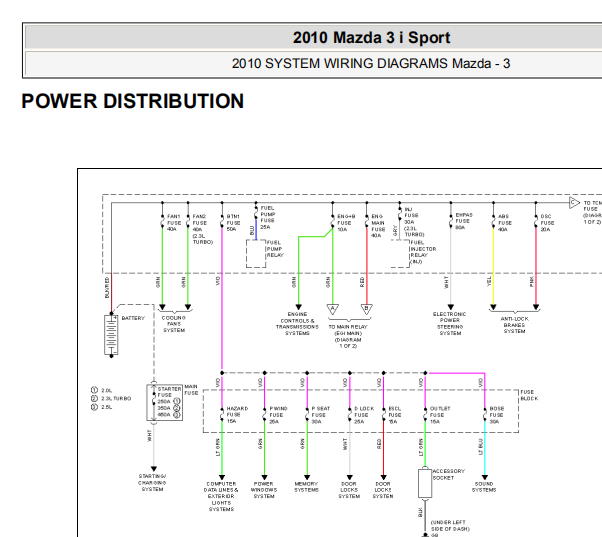Click the WHT wire label under starter fuse
Image resolution: width=602 pixels, height=537 pixels.
pyautogui.click(x=149, y=435)
